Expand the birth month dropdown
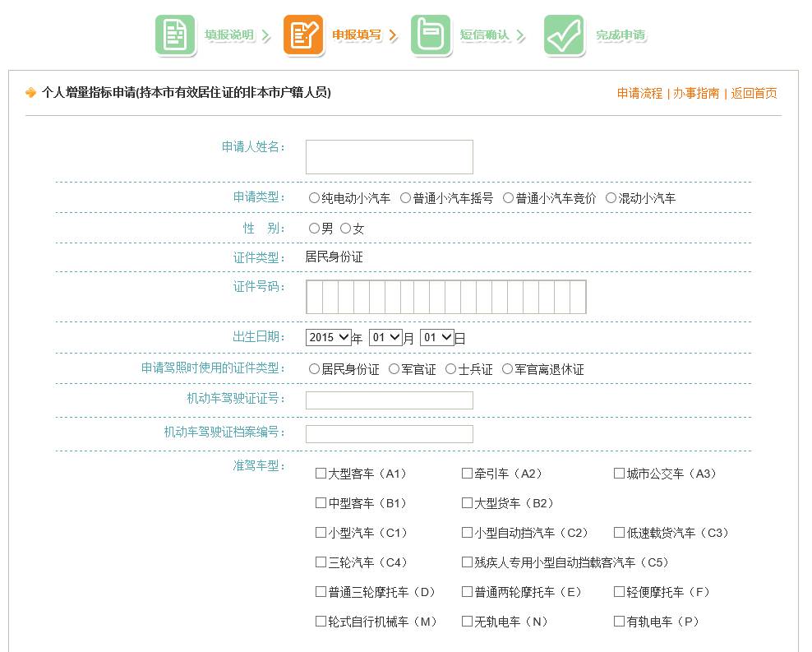812x652 pixels. [x=385, y=337]
